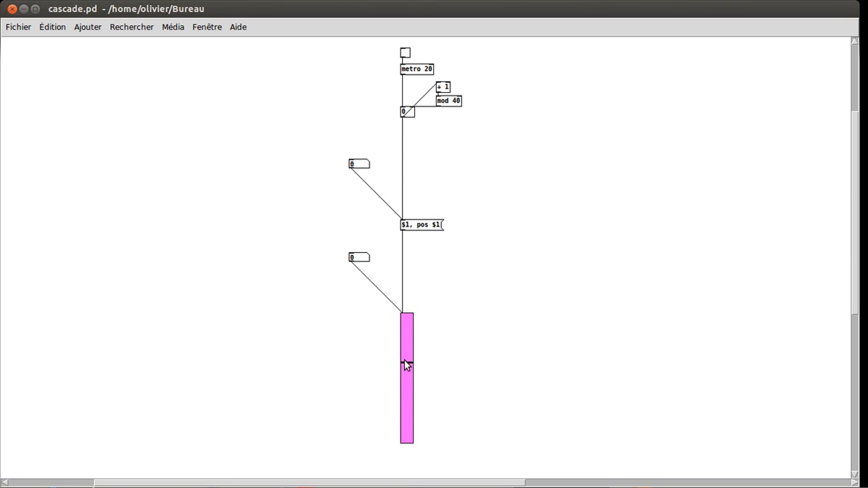Click the number box above the pink slider

pos(359,257)
